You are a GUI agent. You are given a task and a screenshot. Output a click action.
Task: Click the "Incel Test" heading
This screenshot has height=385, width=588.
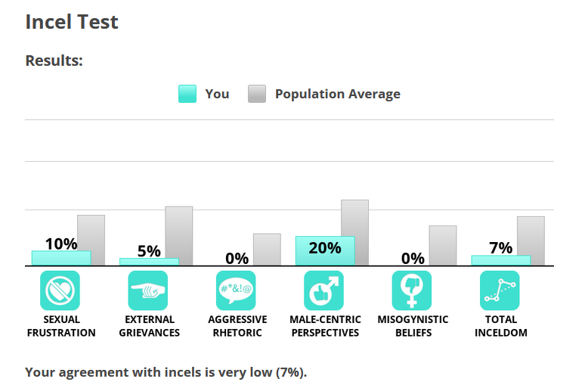click(x=72, y=22)
